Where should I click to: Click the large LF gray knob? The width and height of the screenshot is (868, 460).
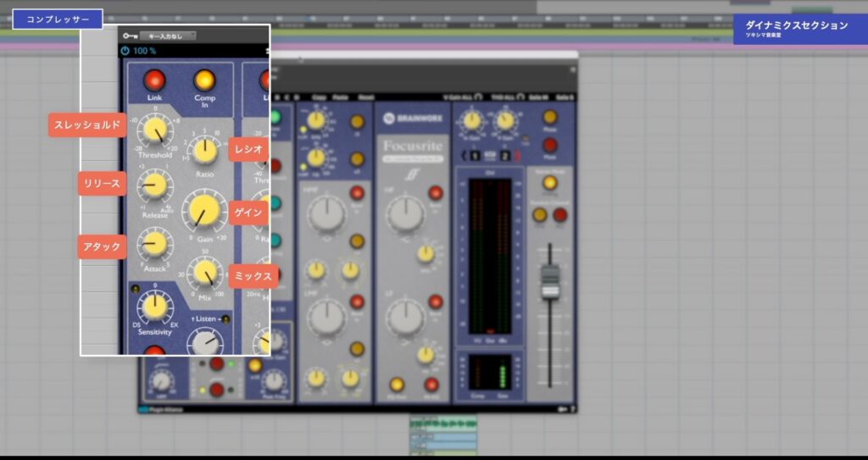pos(406,317)
